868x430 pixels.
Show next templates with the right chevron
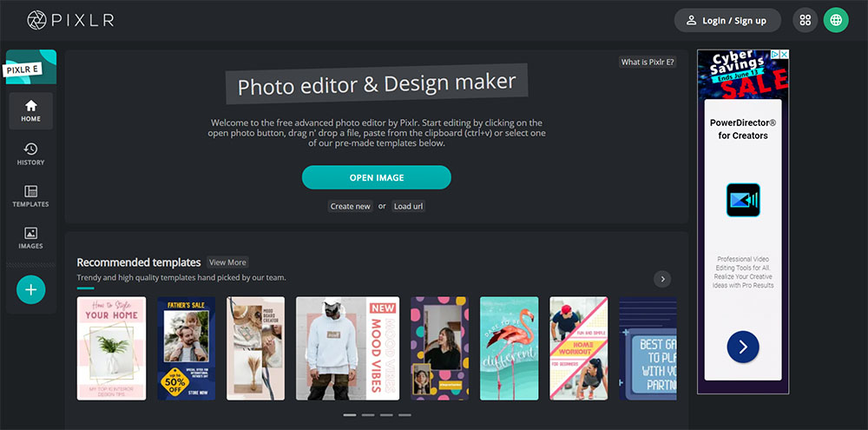pos(662,279)
